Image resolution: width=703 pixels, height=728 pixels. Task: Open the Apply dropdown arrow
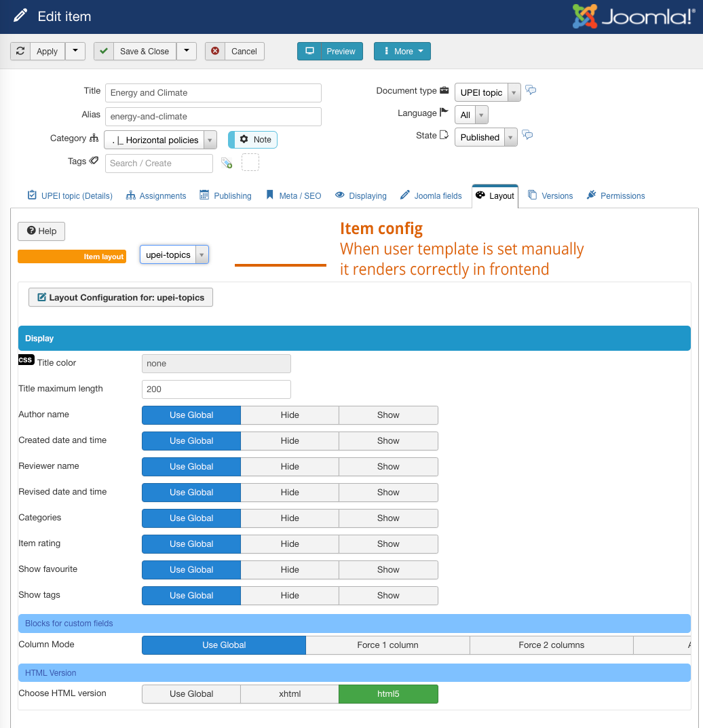tap(75, 51)
